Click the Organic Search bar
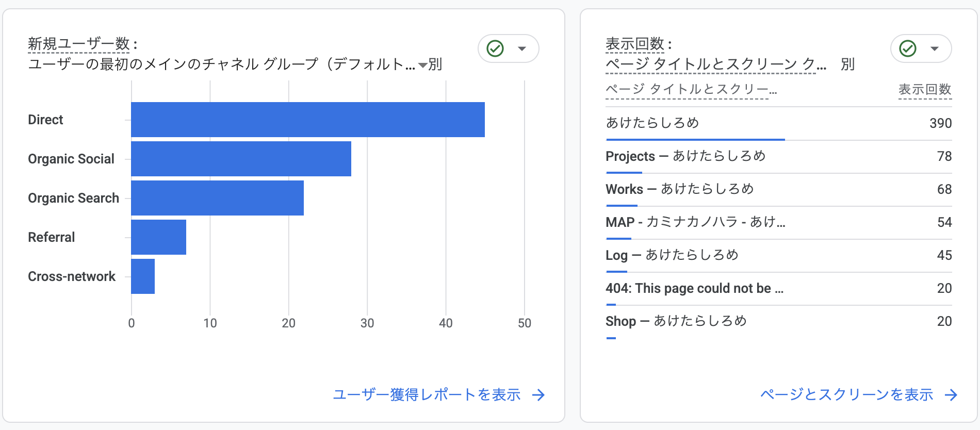 (x=217, y=198)
